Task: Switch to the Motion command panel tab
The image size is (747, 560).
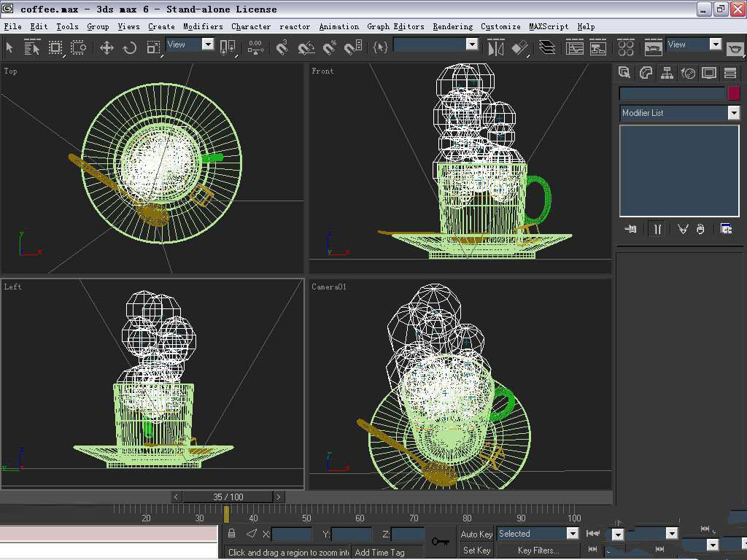Action: [688, 73]
